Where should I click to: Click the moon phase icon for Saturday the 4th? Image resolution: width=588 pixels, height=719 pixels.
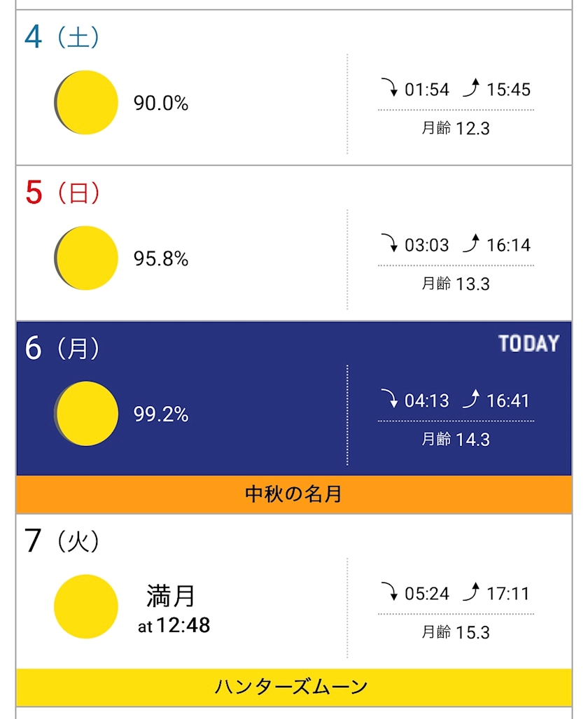tap(86, 102)
